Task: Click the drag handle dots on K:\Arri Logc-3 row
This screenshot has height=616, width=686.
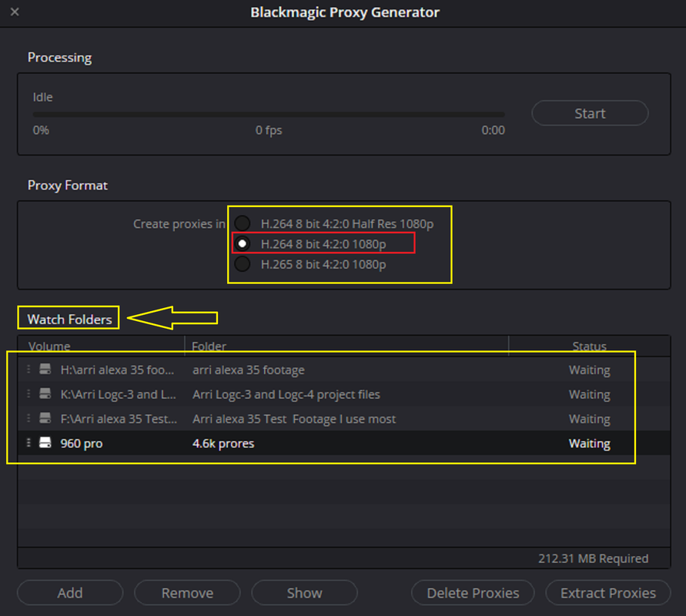Action: pos(28,393)
